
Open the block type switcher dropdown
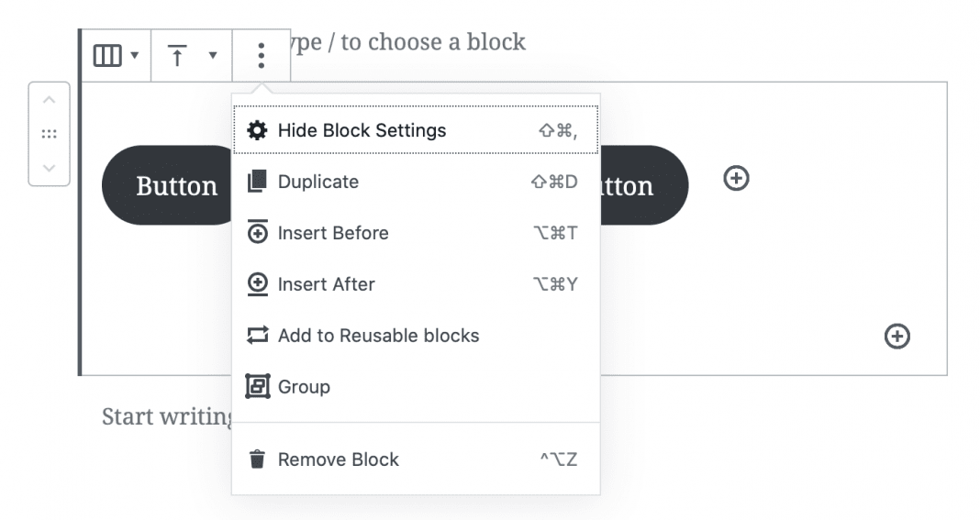click(116, 56)
